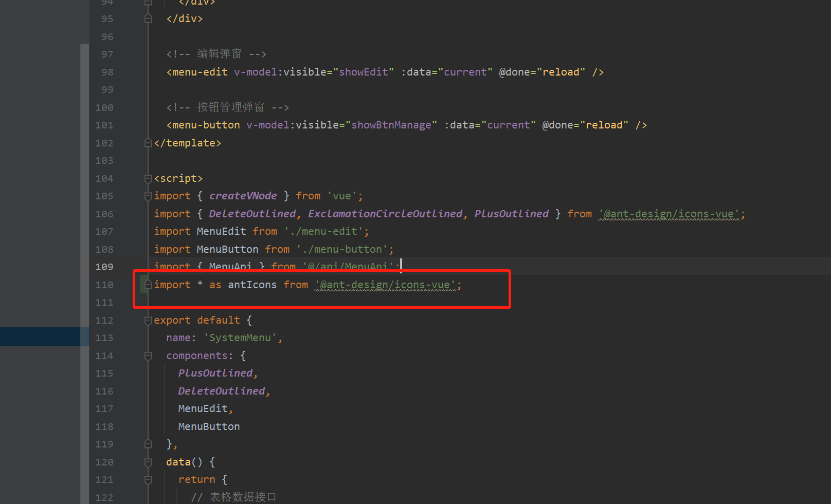Collapse the components object fold marker
Screen dimensions: 831x504
pyautogui.click(x=148, y=355)
